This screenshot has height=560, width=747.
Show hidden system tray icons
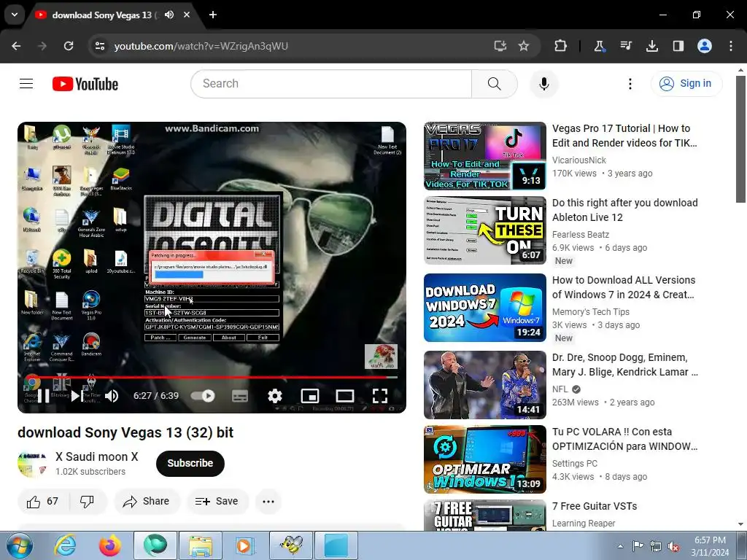(x=620, y=546)
